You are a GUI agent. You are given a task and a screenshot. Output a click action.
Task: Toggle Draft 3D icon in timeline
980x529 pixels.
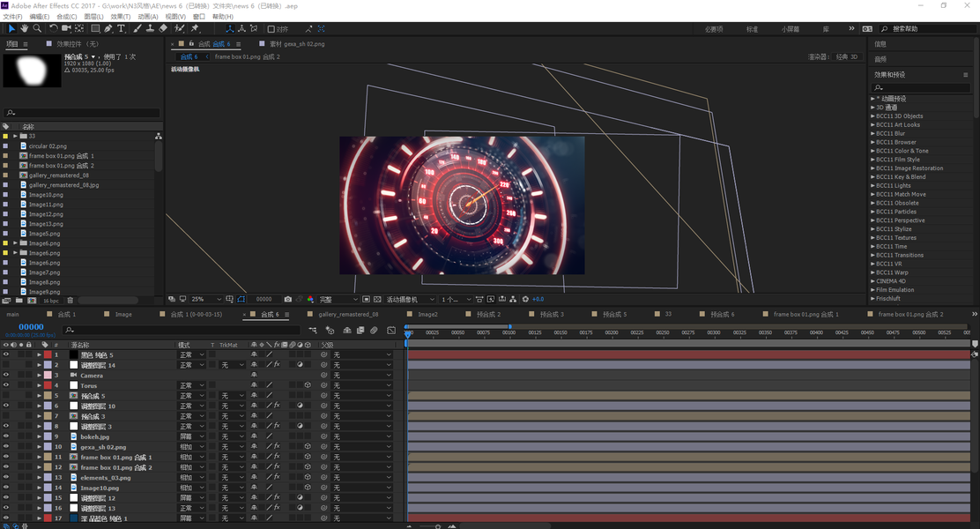pos(330,330)
